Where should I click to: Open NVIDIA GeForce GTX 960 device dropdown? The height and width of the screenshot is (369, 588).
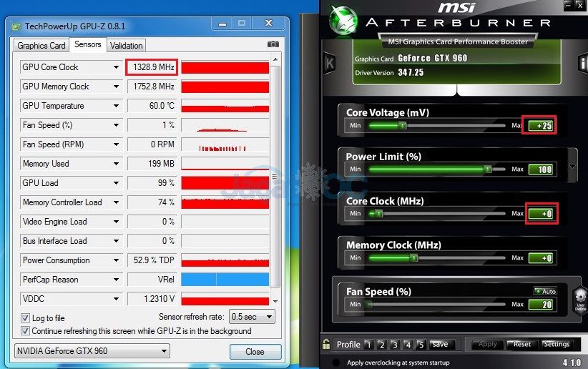92,351
